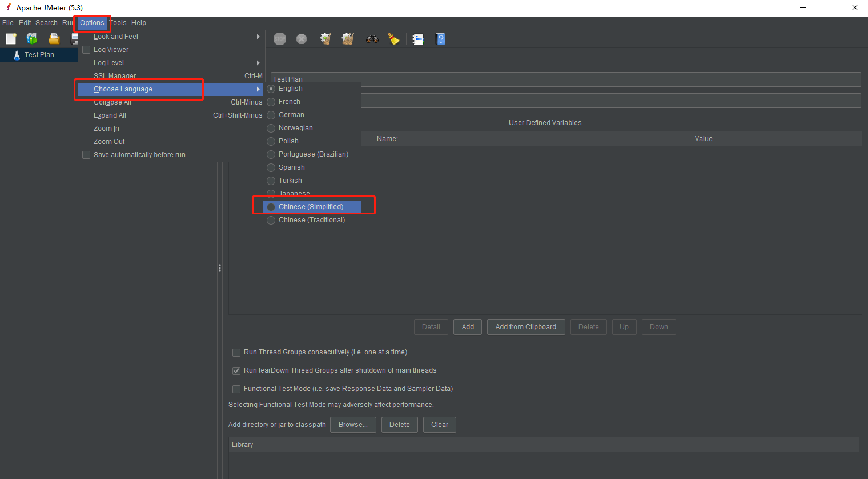Click the Stop toolbar icon
The height and width of the screenshot is (479, 868).
[280, 39]
